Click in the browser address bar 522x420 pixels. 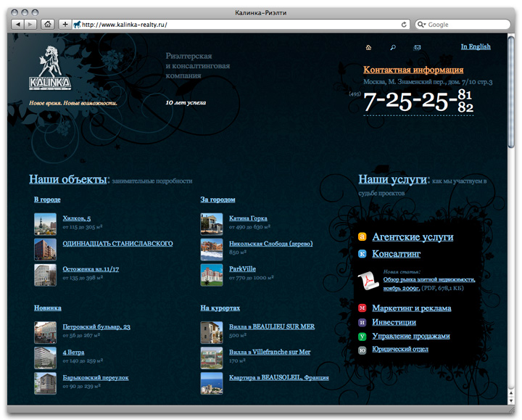coord(239,24)
